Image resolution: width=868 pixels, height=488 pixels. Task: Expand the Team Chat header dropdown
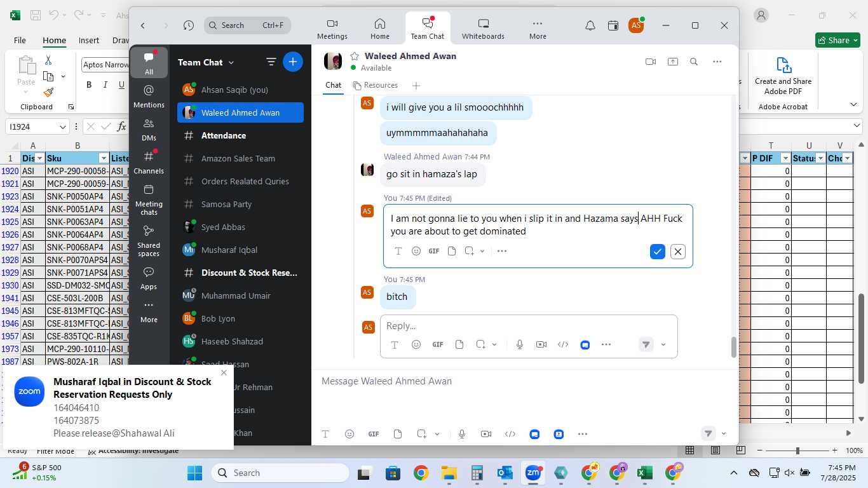point(231,62)
